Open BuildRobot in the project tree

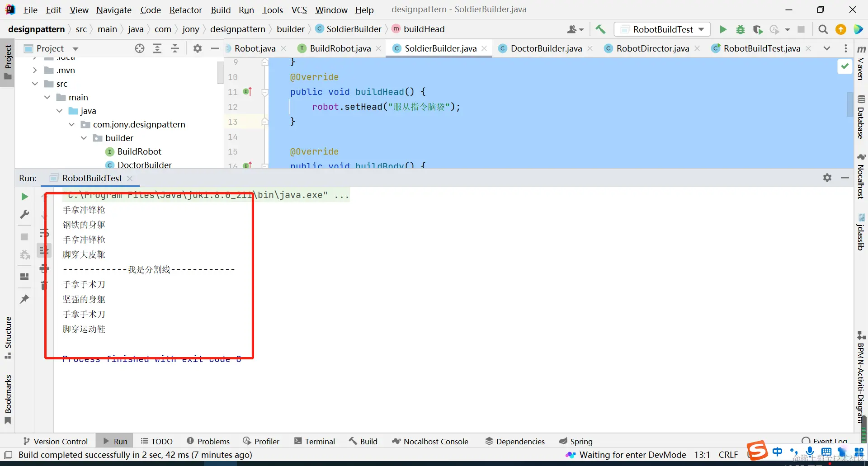(x=139, y=151)
